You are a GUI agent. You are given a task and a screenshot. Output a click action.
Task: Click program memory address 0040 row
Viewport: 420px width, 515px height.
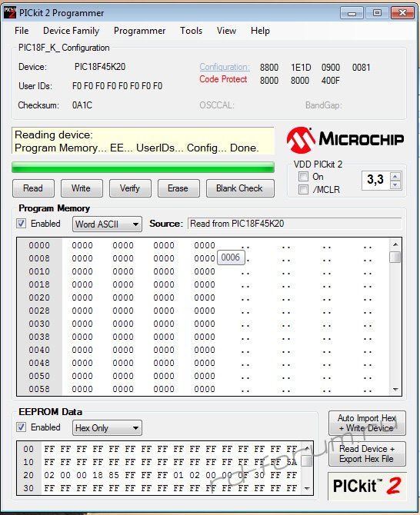[x=39, y=350]
